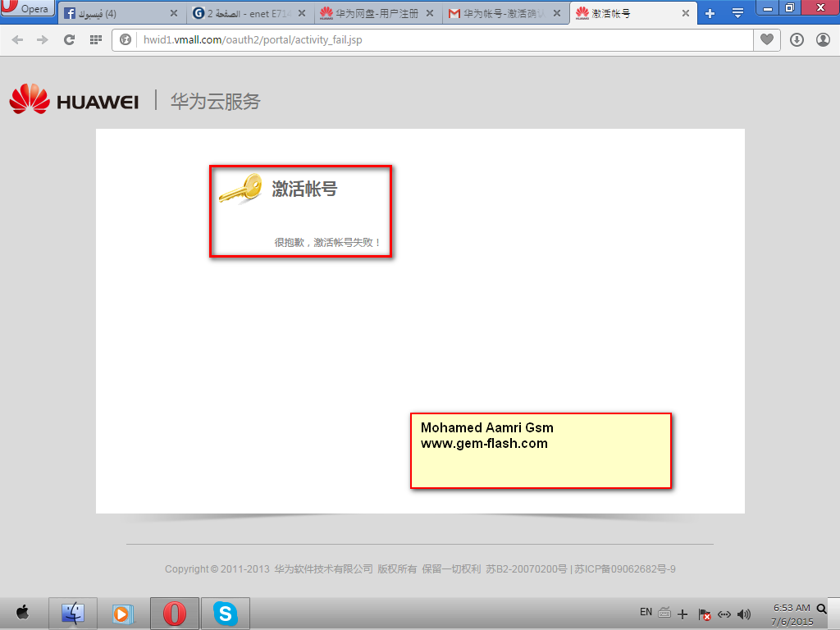This screenshot has height=630, width=840.
Task: Open Skype from the taskbar
Action: coord(226,614)
